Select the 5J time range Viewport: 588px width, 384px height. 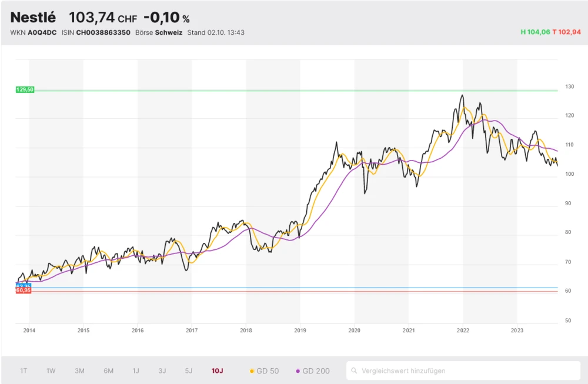(189, 371)
